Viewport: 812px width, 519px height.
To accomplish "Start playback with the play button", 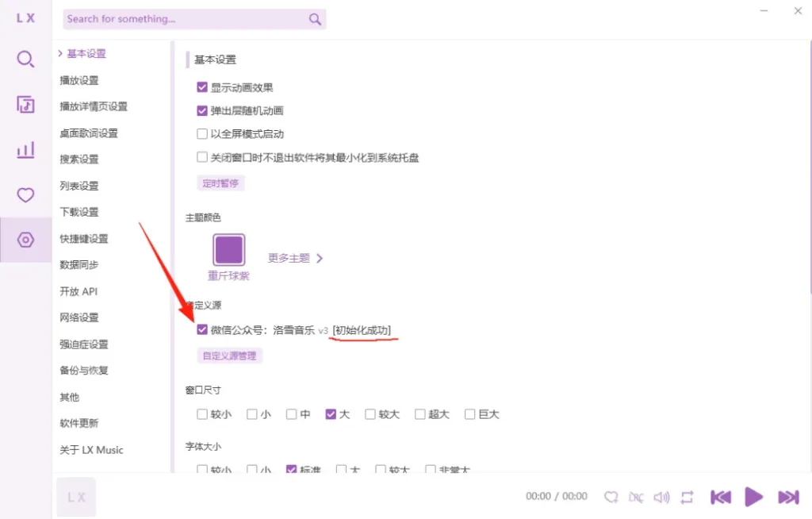I will [x=753, y=497].
